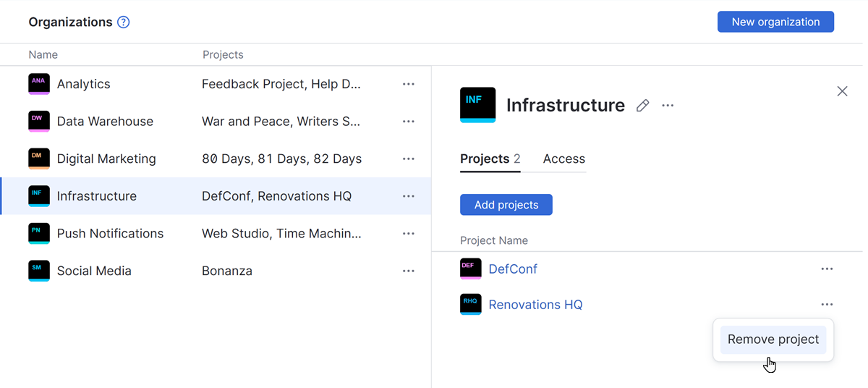
Task: Click the Renovations HQ project RHQ icon
Action: pos(471,304)
